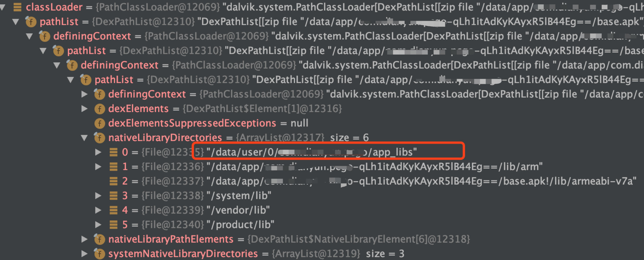Expand element 4 /vendor/lib entry
This screenshot has height=260, width=644.
tap(98, 210)
